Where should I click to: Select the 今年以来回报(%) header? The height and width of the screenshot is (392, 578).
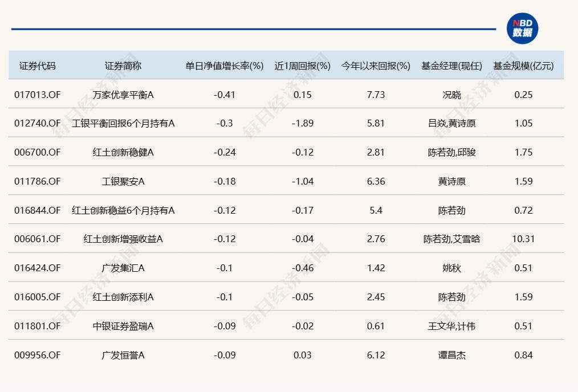coord(376,66)
